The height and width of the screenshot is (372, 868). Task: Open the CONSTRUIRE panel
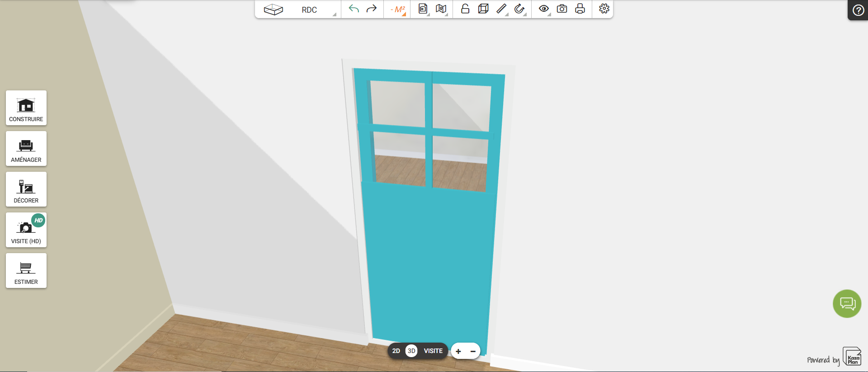point(26,108)
